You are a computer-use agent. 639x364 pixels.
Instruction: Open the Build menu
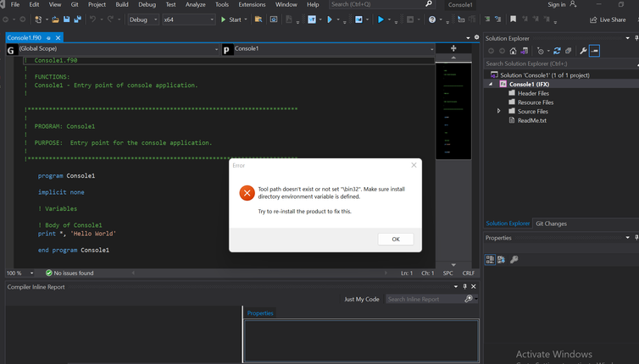(x=122, y=4)
